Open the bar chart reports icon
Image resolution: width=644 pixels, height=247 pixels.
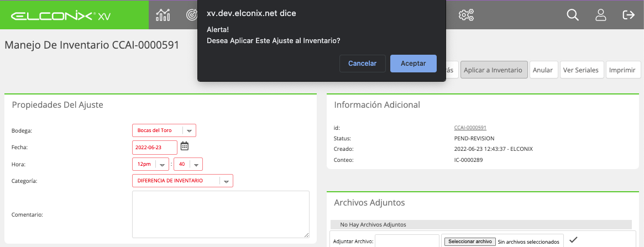pyautogui.click(x=163, y=15)
